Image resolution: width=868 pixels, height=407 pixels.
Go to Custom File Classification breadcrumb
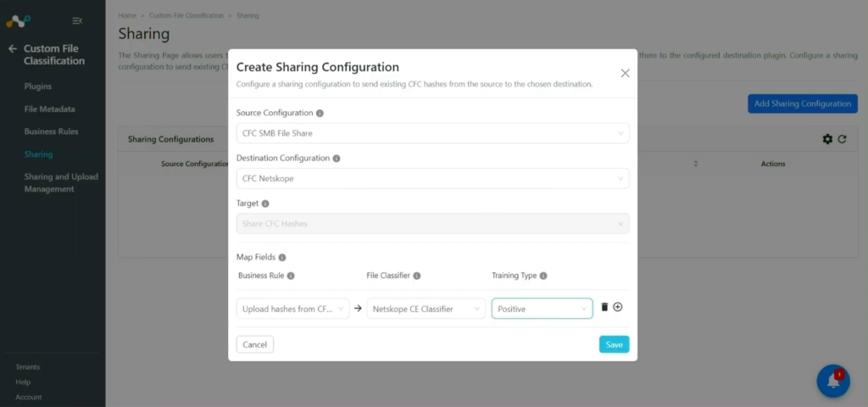click(x=186, y=15)
